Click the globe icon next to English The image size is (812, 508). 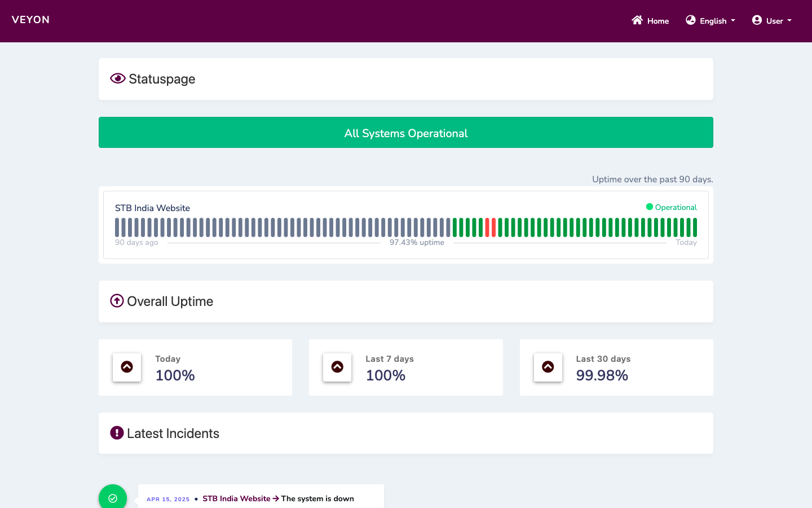click(690, 20)
